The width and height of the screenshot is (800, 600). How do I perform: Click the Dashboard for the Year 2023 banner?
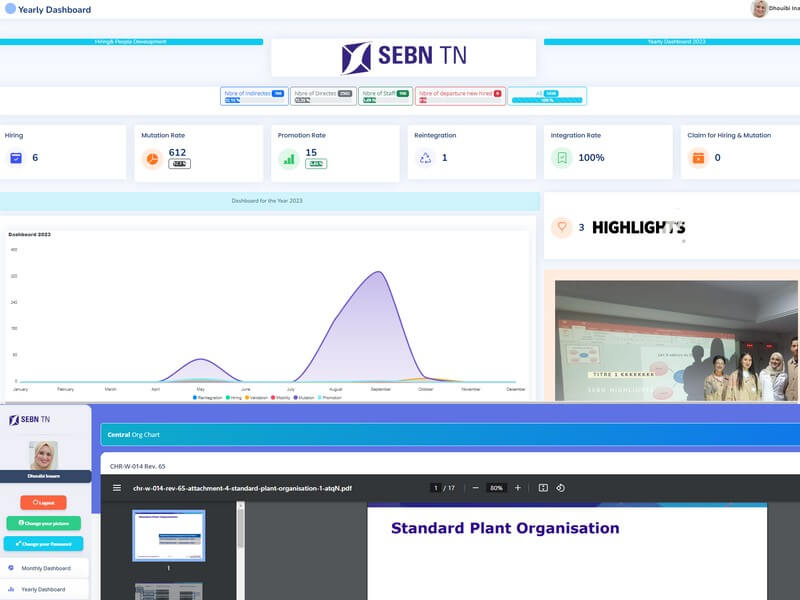pyautogui.click(x=269, y=201)
